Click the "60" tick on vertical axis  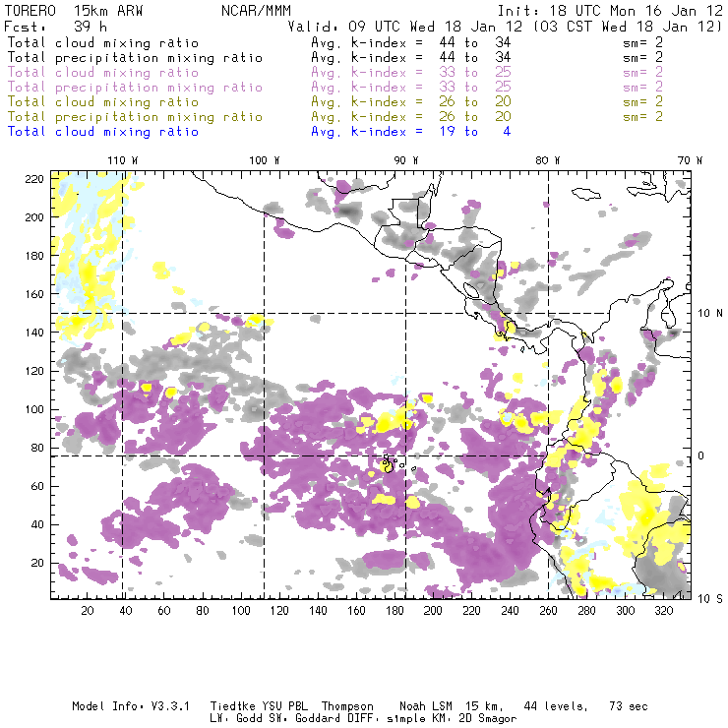37,486
